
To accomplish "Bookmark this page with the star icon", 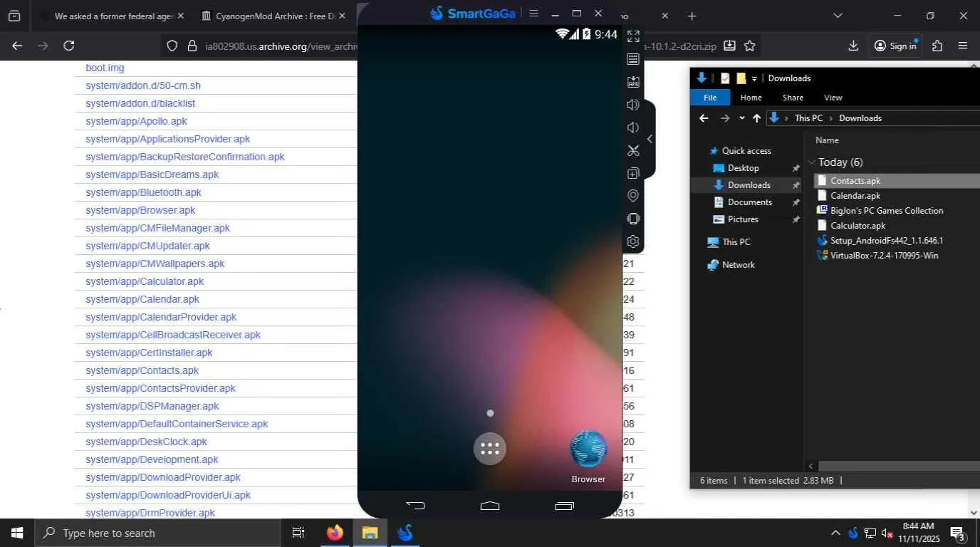I will pyautogui.click(x=750, y=46).
